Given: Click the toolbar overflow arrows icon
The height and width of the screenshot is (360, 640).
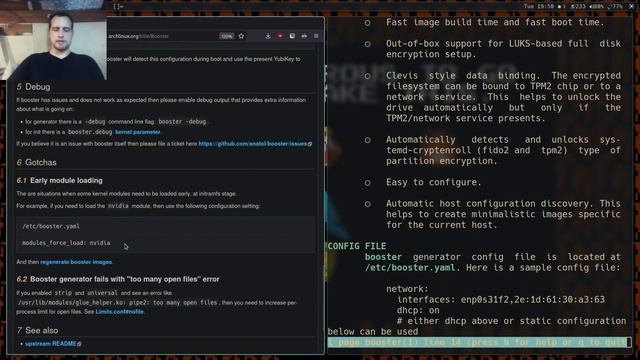Looking at the screenshot, I should [304, 36].
